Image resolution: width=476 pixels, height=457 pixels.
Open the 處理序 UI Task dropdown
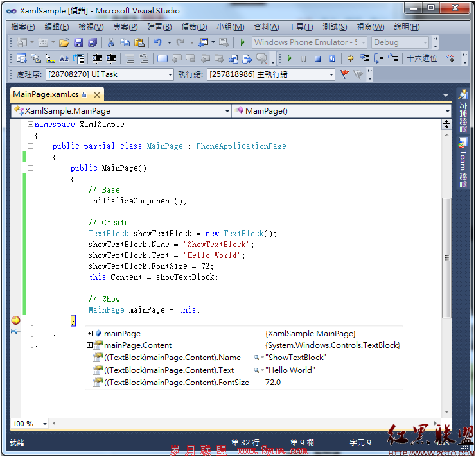(x=110, y=74)
